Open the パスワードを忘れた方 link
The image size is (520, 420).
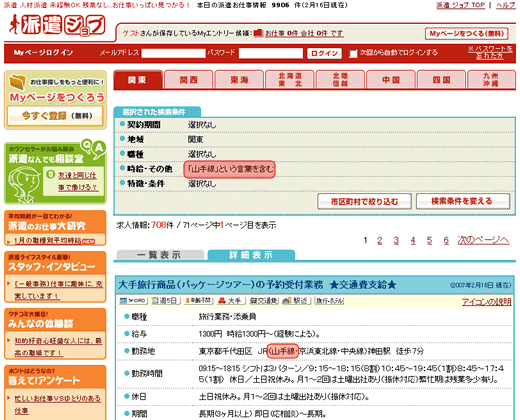pyautogui.click(x=490, y=53)
